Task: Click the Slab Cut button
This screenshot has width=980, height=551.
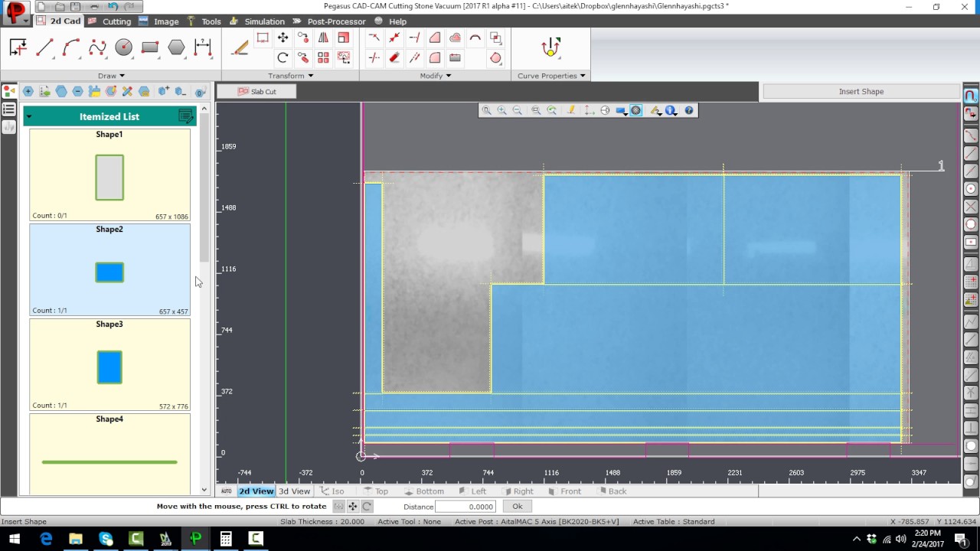Action: coord(256,91)
